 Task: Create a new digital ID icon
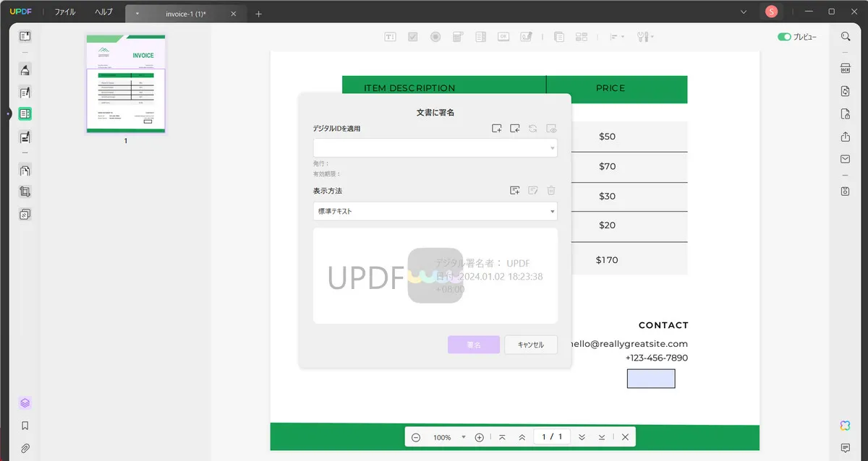pyautogui.click(x=497, y=129)
